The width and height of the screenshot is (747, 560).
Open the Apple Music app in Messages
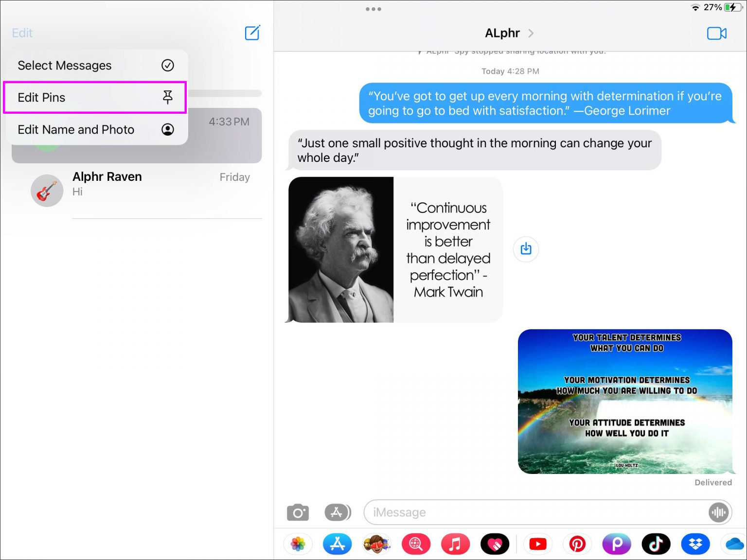(456, 544)
